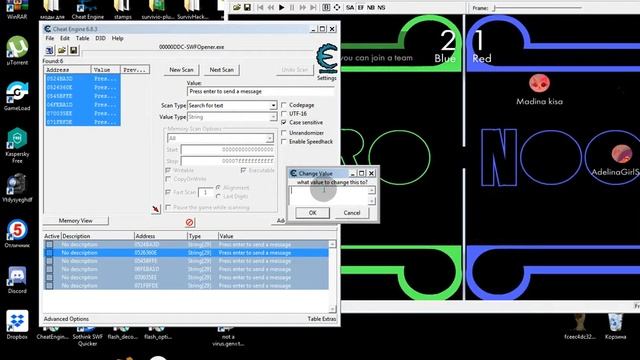Click Description column header in address table
The height and width of the screenshot is (360, 640).
[x=98, y=236]
